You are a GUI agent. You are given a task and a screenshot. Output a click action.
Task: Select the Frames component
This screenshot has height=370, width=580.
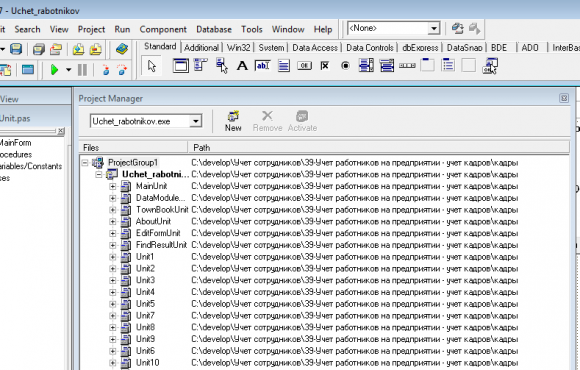point(181,66)
